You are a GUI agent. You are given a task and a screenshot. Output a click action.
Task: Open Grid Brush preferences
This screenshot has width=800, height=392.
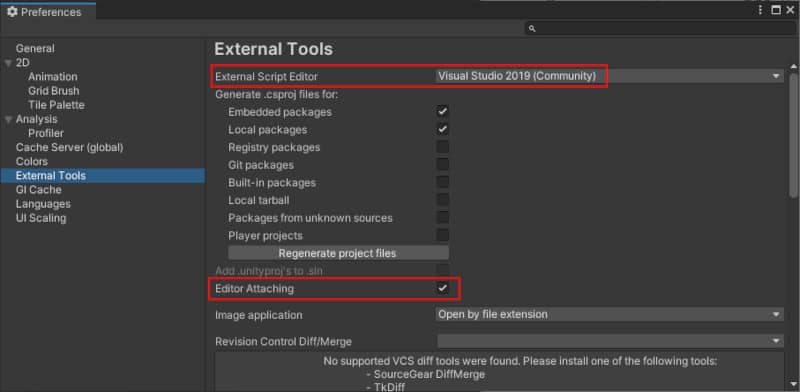54,91
